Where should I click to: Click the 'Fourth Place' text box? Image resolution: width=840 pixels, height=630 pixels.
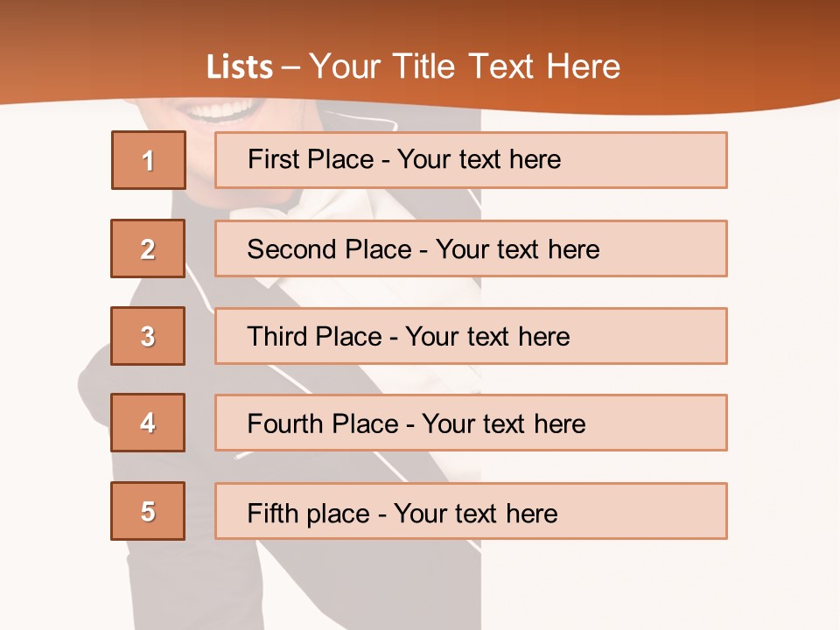point(471,423)
